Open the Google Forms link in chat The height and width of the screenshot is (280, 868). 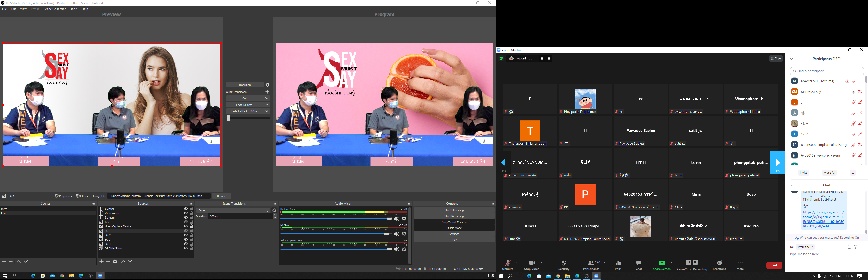[824, 219]
